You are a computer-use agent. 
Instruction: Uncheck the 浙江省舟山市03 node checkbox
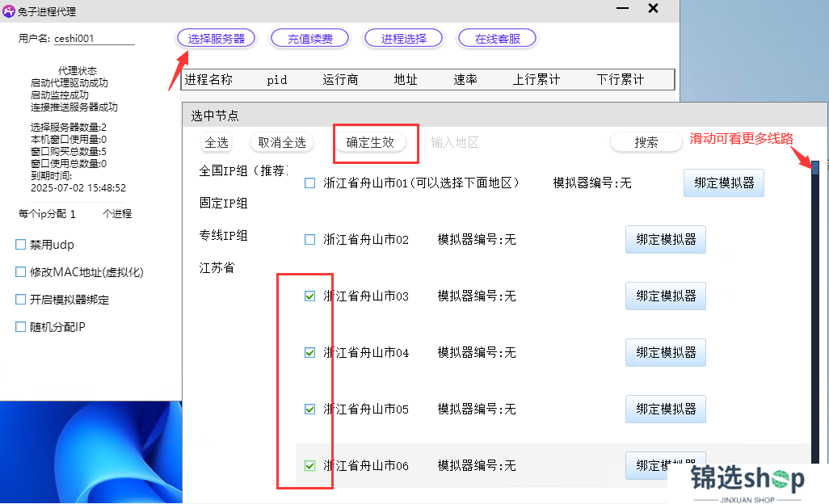coord(309,296)
